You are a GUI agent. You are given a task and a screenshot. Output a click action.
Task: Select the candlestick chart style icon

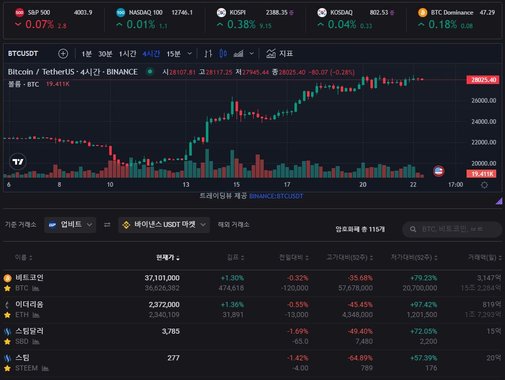[x=223, y=53]
